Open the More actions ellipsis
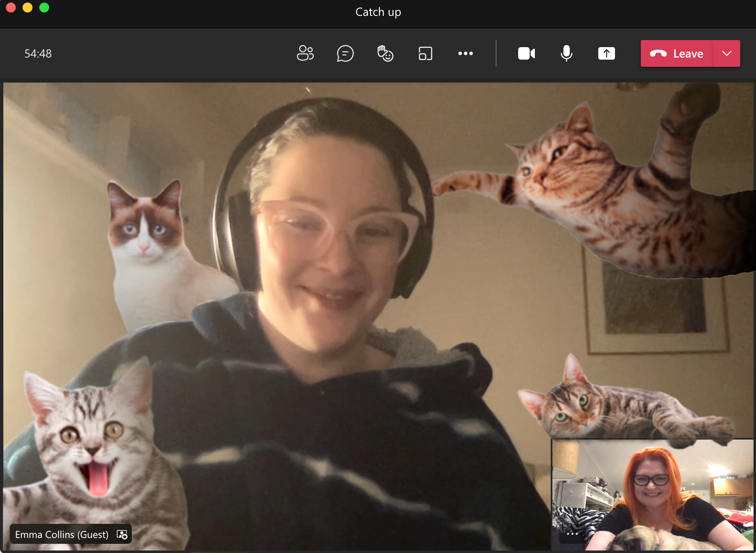This screenshot has width=756, height=553. (x=465, y=53)
